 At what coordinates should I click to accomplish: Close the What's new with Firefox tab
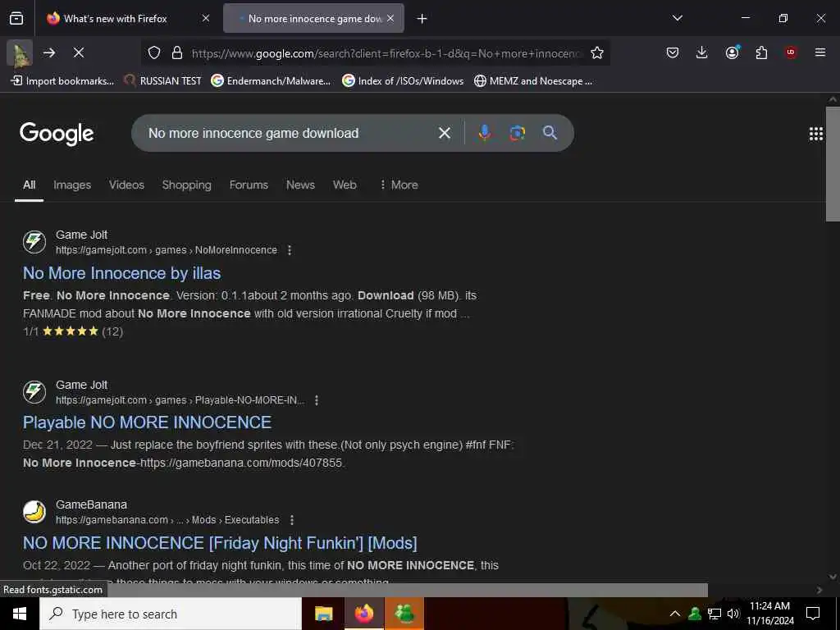tap(206, 18)
